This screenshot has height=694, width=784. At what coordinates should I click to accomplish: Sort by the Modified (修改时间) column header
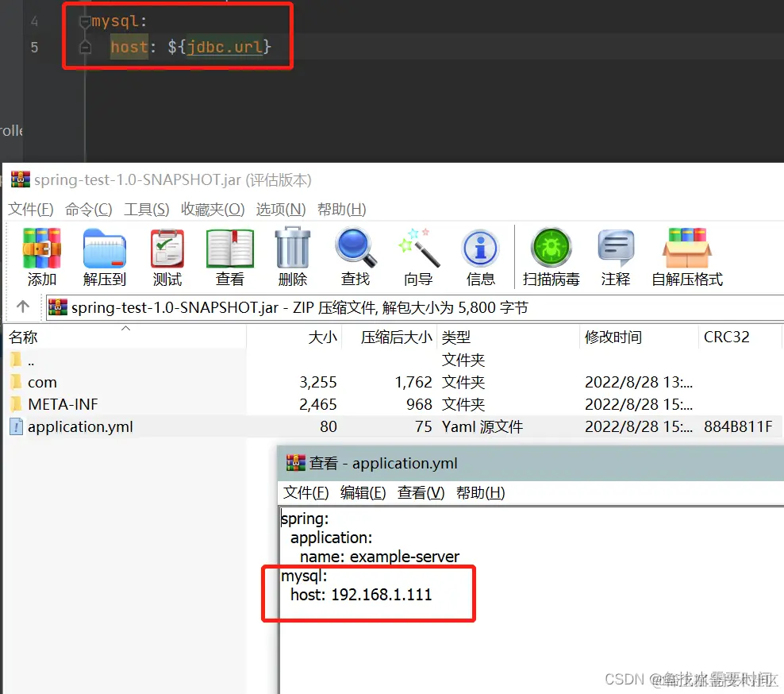pos(639,337)
